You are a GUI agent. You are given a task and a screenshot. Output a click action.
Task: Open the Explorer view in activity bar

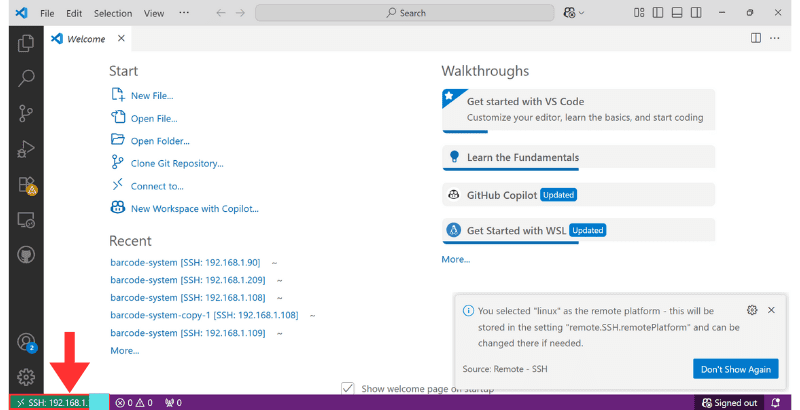click(x=27, y=43)
